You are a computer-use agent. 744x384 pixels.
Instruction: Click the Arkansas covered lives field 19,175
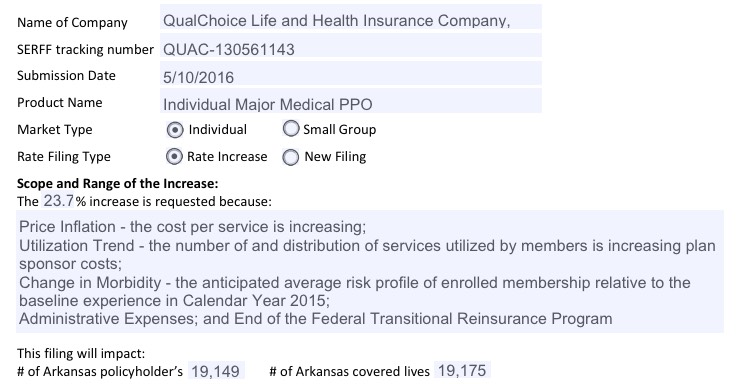(x=462, y=370)
